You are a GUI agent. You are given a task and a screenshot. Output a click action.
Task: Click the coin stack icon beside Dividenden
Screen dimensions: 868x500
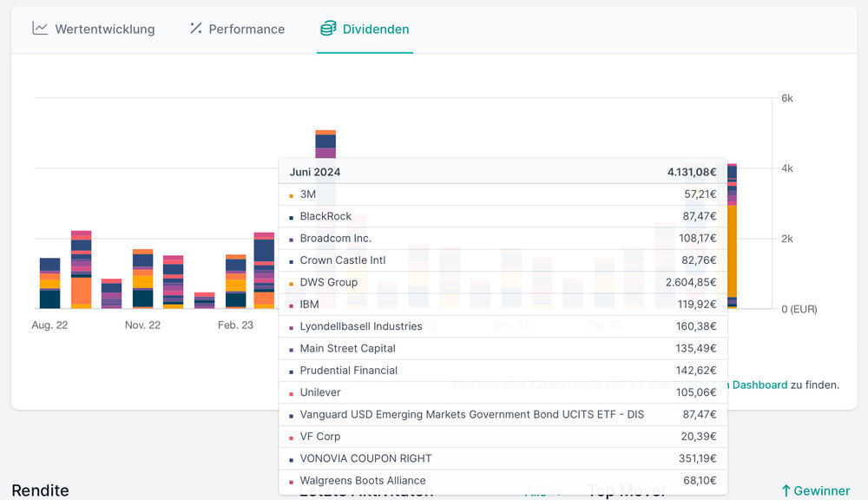pos(328,29)
